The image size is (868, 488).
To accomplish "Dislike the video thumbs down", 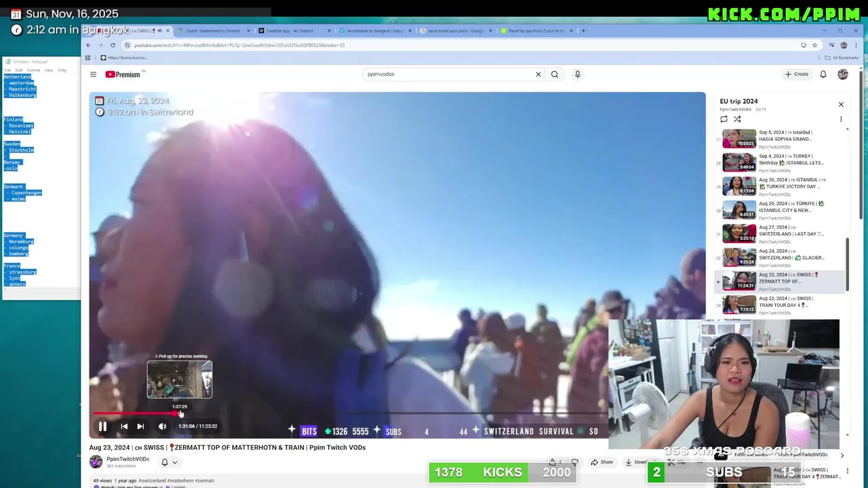I will click(x=575, y=462).
